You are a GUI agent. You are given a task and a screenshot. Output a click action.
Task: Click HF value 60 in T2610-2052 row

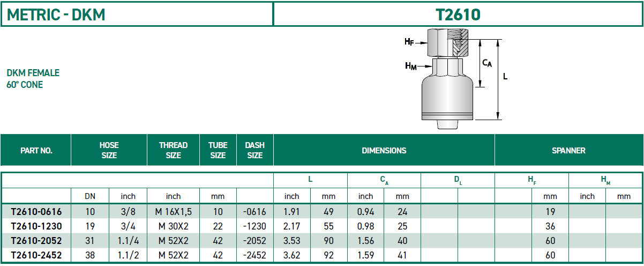[550, 241]
